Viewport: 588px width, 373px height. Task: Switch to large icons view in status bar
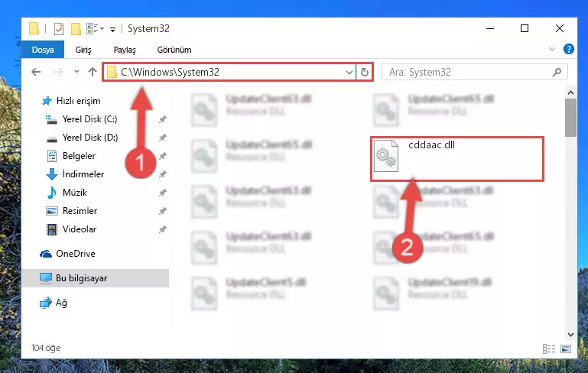click(566, 349)
